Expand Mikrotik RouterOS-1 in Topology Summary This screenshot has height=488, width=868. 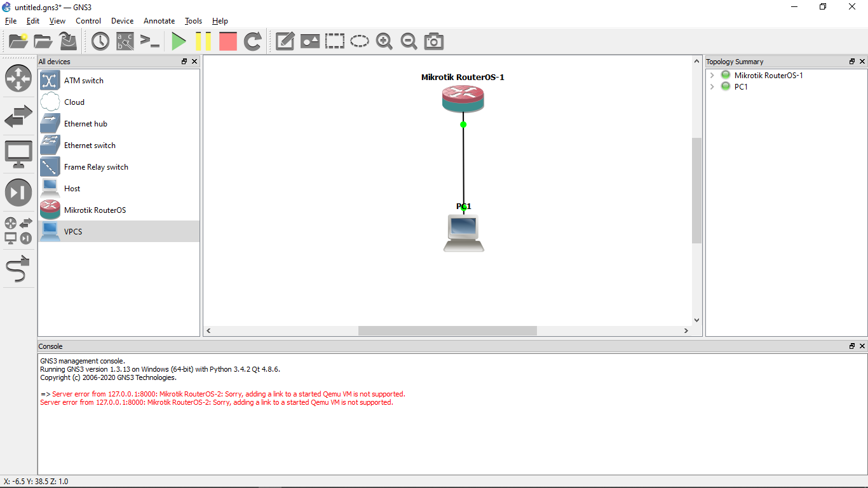point(712,76)
